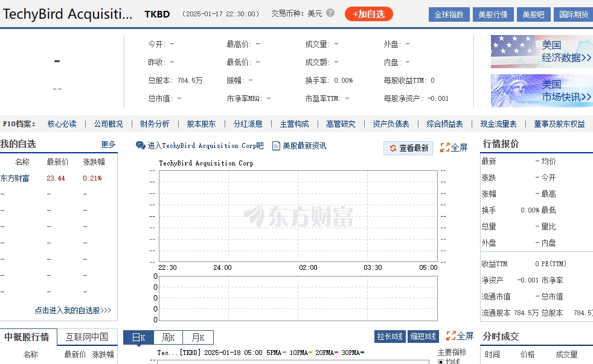Shorten candles with 缩短K线
The image size is (593, 364).
(423, 336)
